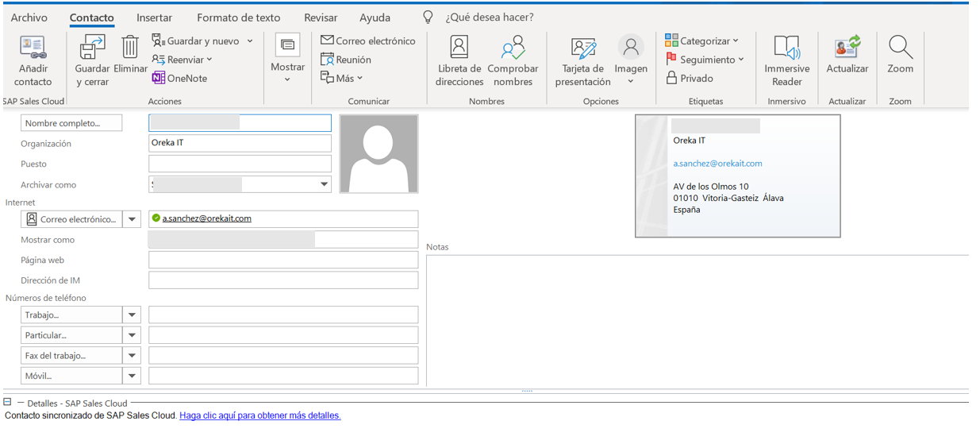
Task: Collapse the Detalles - SAP Sales Cloud section
Action: coord(7,403)
